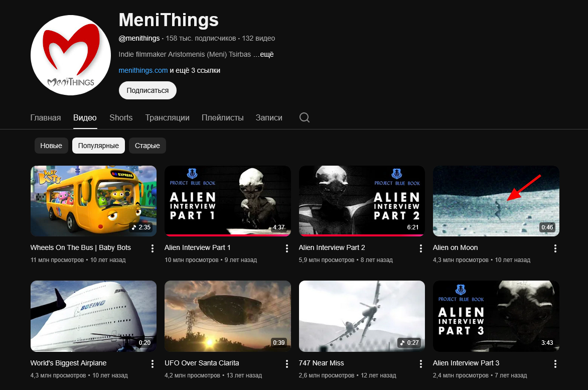588x390 pixels.
Task: Click the 158 тыс. подписчиков text
Action: [201, 38]
